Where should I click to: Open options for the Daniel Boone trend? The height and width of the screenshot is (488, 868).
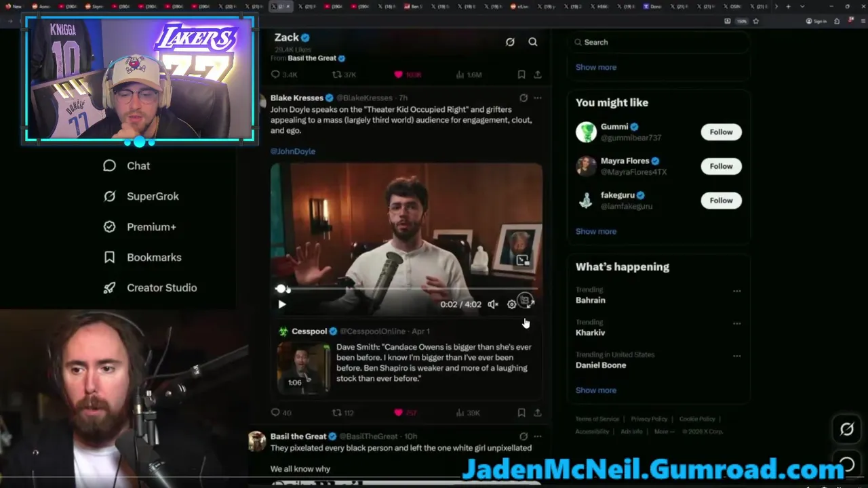point(737,356)
